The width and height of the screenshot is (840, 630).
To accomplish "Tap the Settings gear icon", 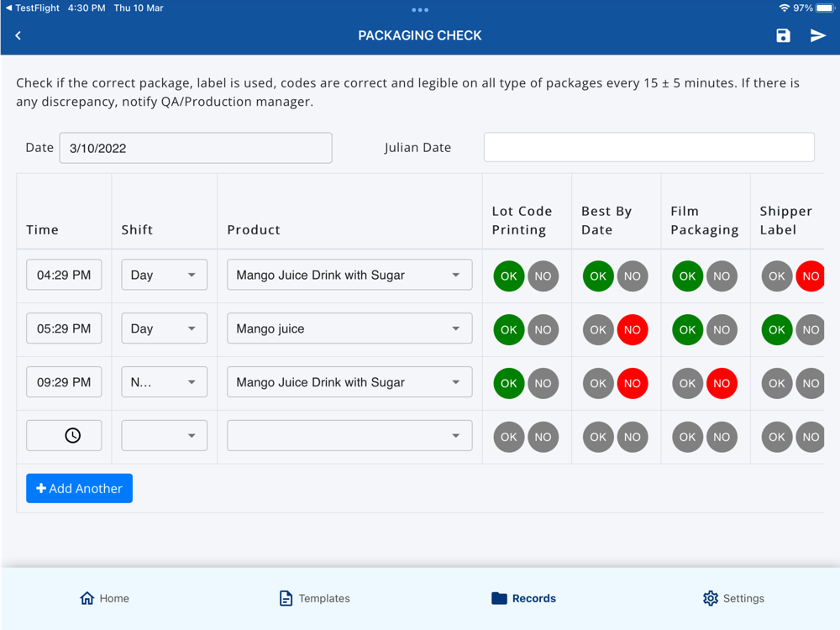I will (711, 598).
